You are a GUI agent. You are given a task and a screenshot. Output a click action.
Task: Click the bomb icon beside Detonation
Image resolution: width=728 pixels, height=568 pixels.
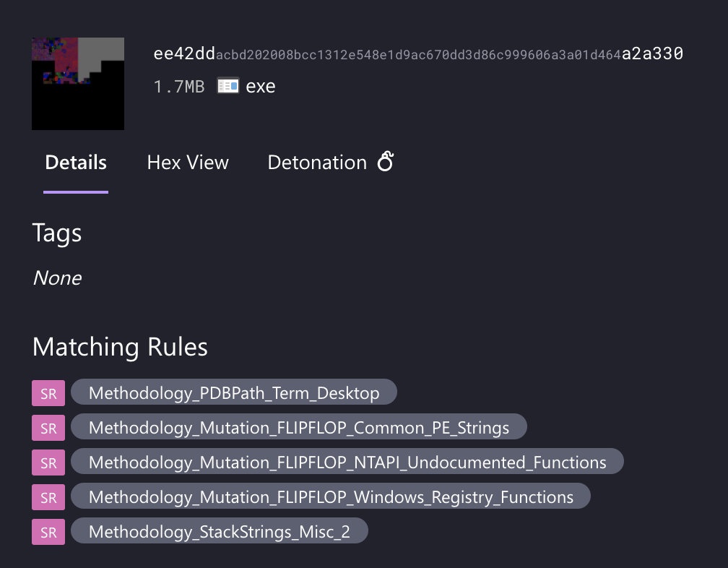pos(386,162)
